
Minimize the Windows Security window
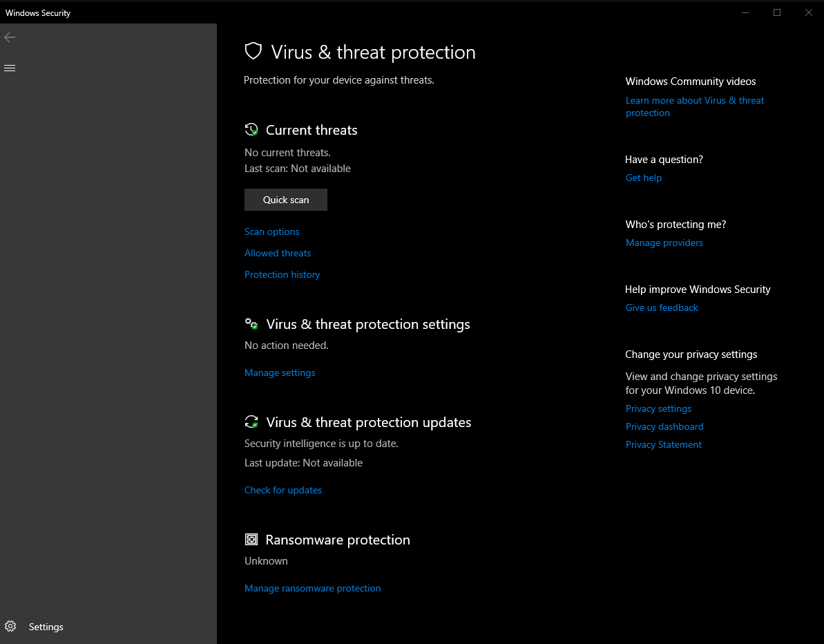pyautogui.click(x=745, y=12)
